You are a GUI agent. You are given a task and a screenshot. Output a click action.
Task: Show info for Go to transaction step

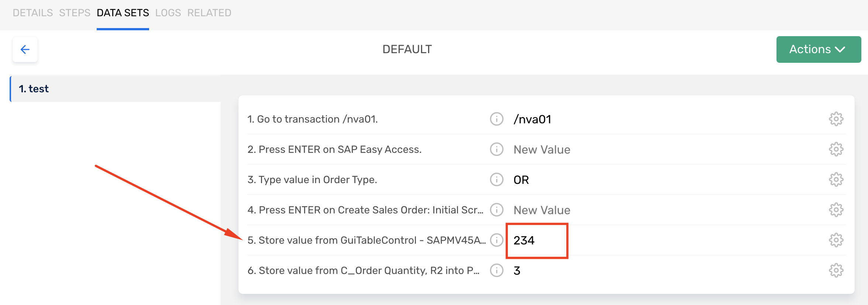[x=496, y=119]
